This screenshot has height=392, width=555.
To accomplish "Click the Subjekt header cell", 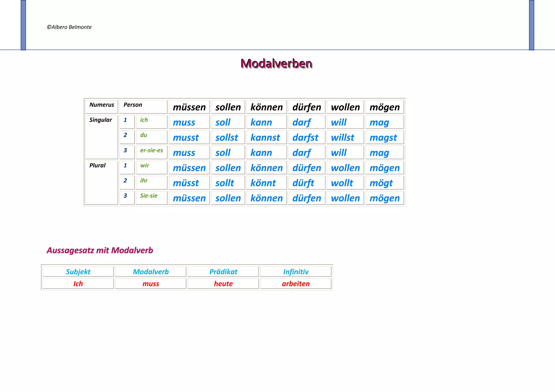I will pyautogui.click(x=78, y=272).
